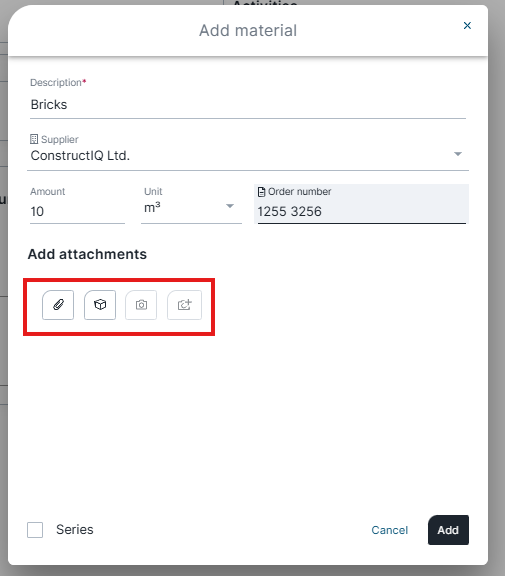The width and height of the screenshot is (505, 576).
Task: Click the Add material dialog title
Action: pyautogui.click(x=248, y=30)
